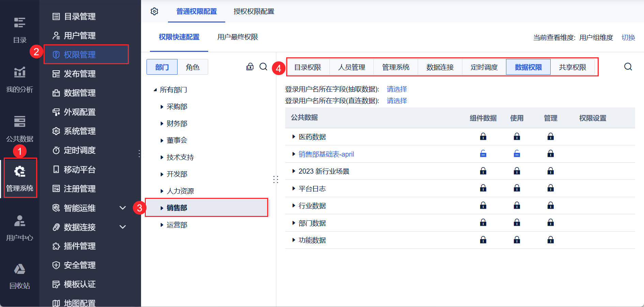Select the 共享权限 tab

[572, 67]
